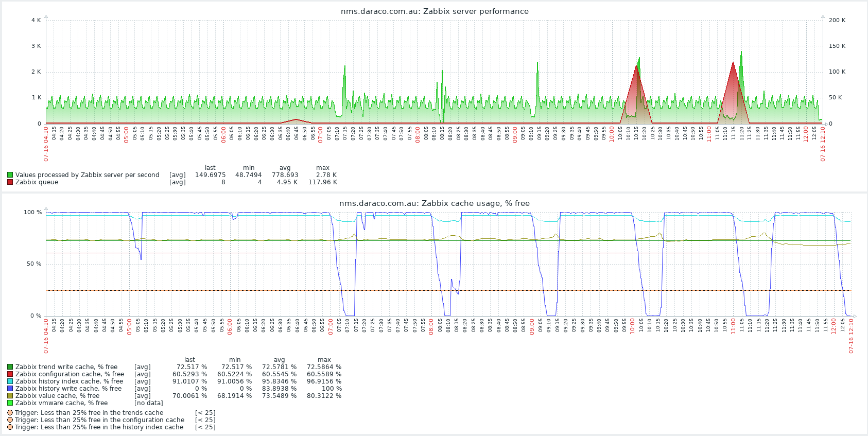868x436 pixels.
Task: Select the '50 %' axis label on cache graph
Action: pyautogui.click(x=33, y=264)
